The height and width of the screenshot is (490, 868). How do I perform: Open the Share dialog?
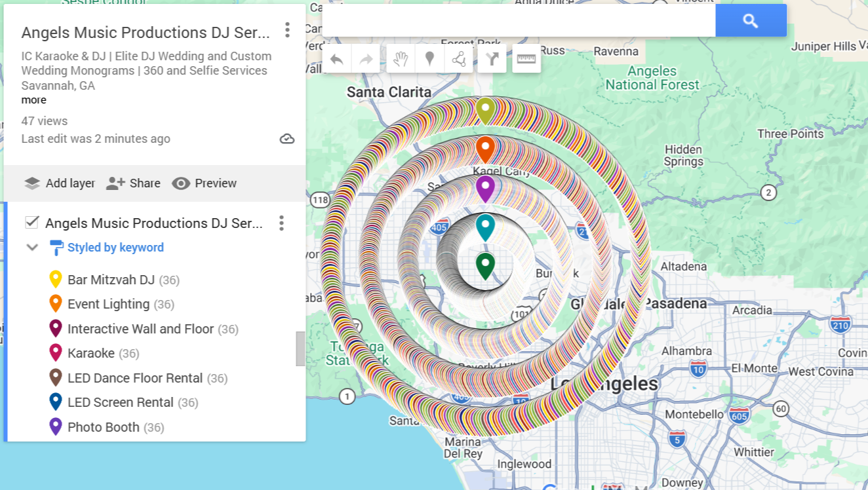tap(134, 183)
